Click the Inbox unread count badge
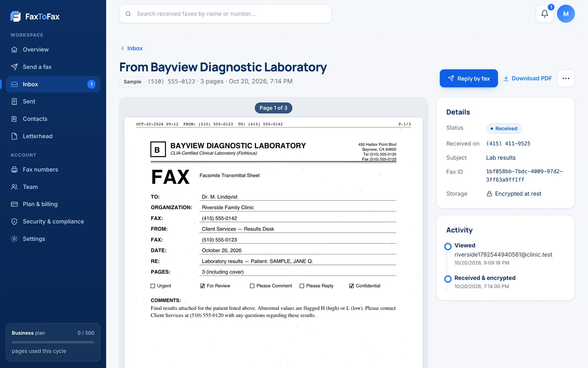The height and width of the screenshot is (368, 588). (x=91, y=84)
